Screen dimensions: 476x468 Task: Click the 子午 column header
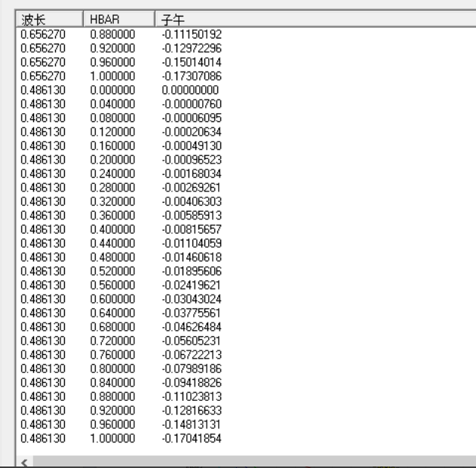pos(316,20)
